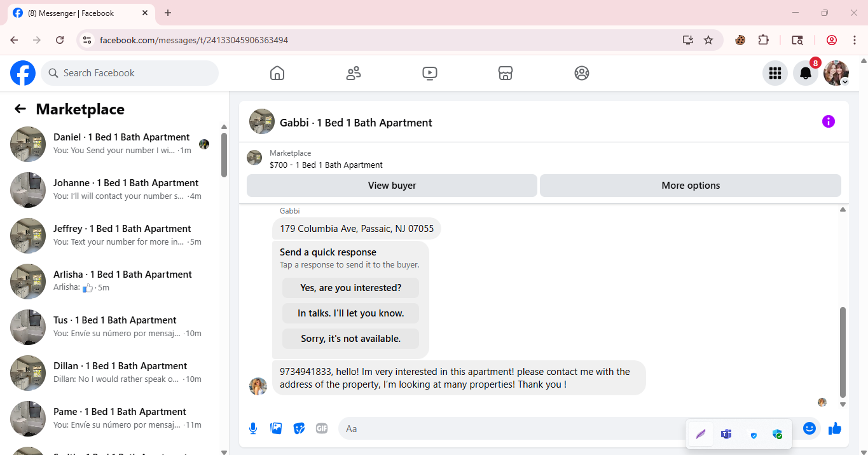The height and width of the screenshot is (455, 868).
Task: Open Dillan's apartment conversation
Action: tap(111, 372)
